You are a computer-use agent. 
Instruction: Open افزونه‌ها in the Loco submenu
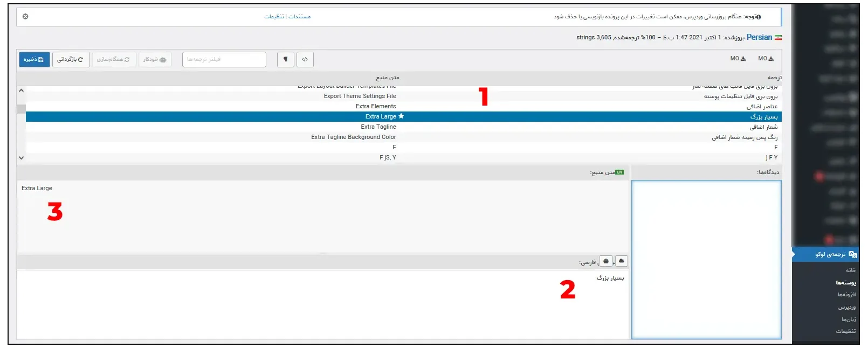coord(846,295)
